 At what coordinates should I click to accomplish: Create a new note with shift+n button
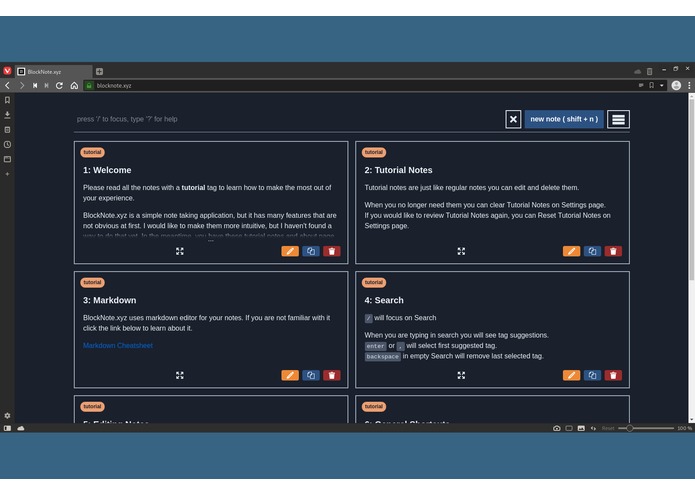(564, 119)
